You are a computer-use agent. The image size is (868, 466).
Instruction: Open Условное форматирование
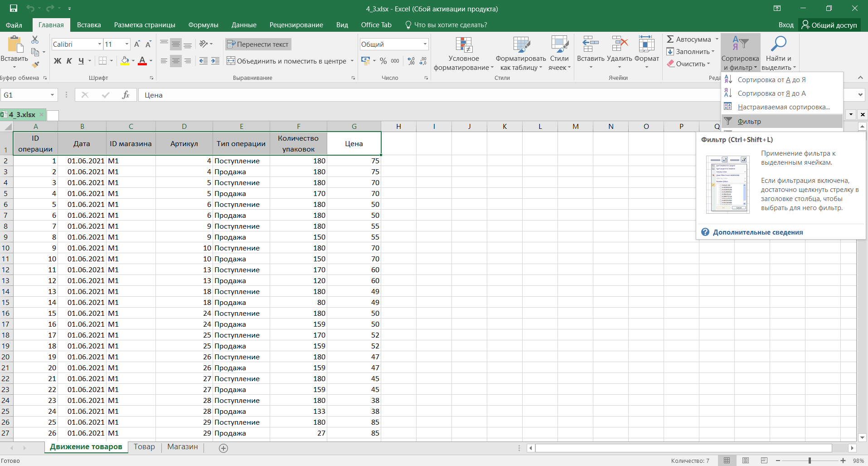(464, 54)
